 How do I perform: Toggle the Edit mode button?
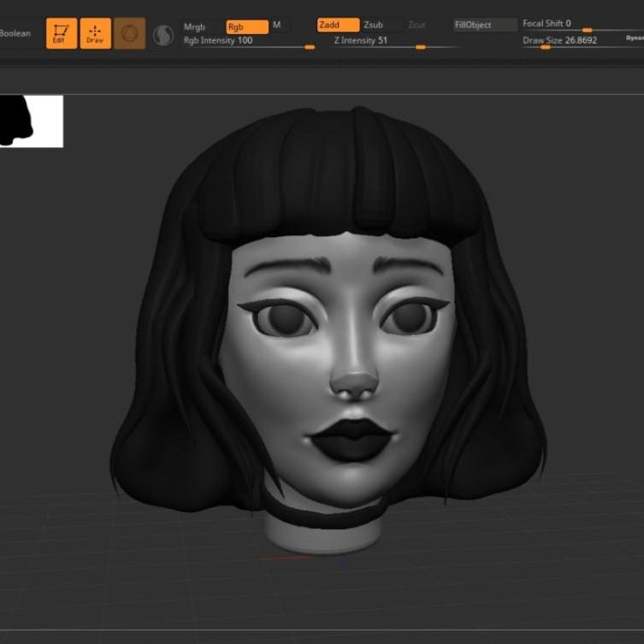point(62,33)
